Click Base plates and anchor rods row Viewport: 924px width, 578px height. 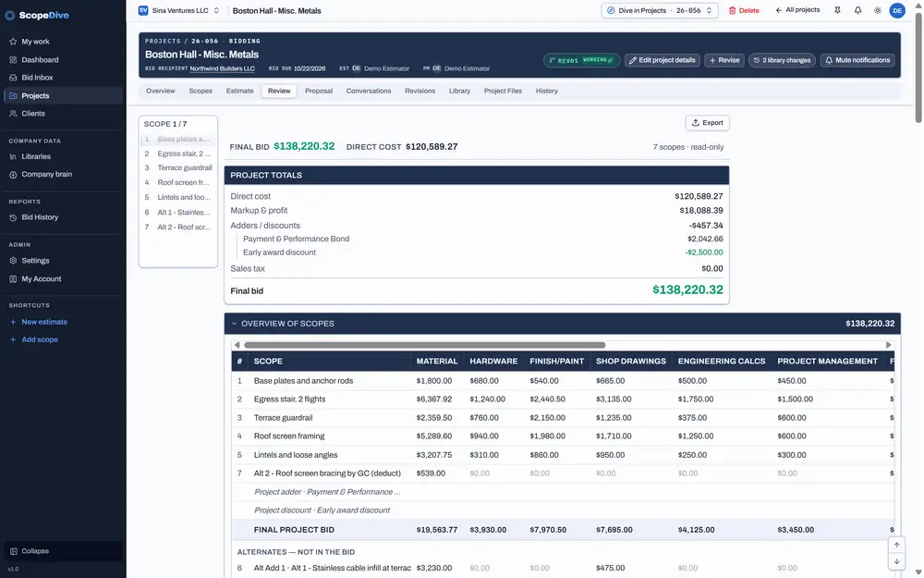pyautogui.click(x=563, y=381)
